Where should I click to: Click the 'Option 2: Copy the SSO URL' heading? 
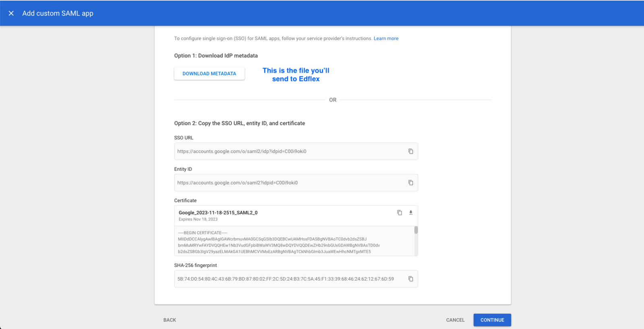pyautogui.click(x=239, y=123)
